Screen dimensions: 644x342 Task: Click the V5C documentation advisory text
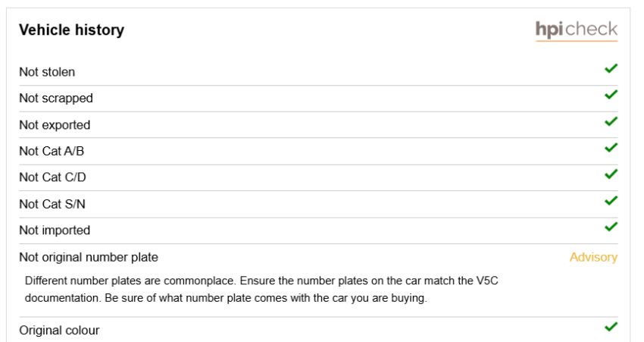(x=261, y=290)
